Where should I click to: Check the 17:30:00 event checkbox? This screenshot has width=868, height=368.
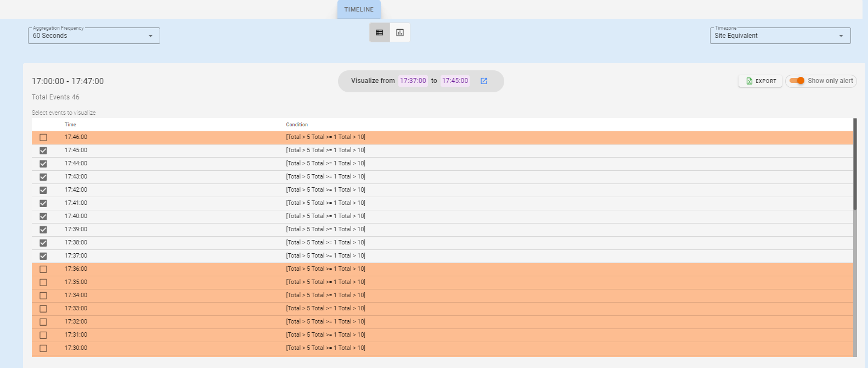tap(43, 348)
